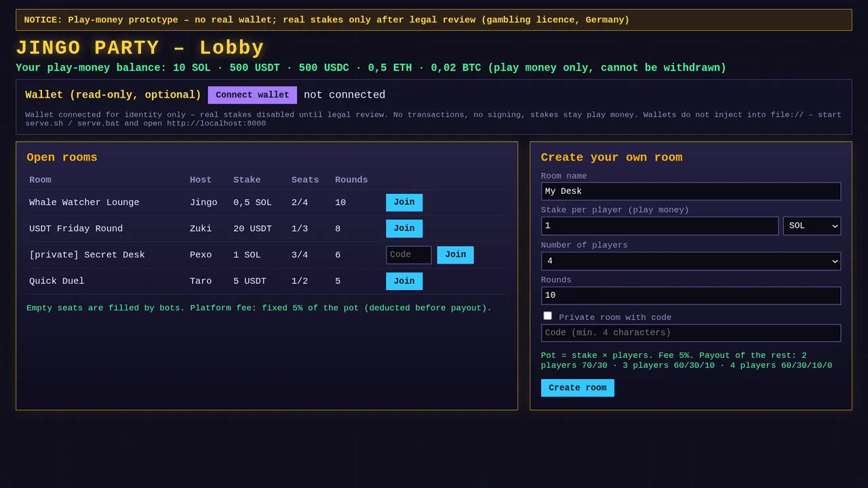This screenshot has height=488, width=868.
Task: Join the USDT Friday Round room
Action: [x=404, y=228]
